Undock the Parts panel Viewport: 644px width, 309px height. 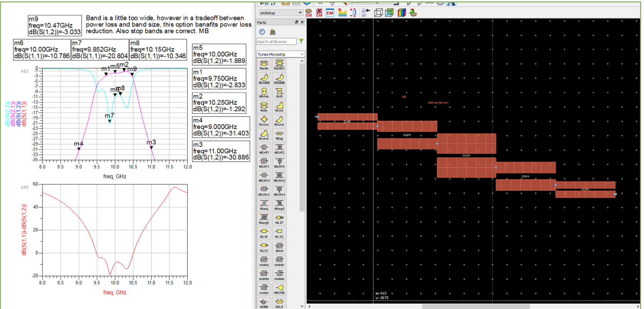coord(296,22)
